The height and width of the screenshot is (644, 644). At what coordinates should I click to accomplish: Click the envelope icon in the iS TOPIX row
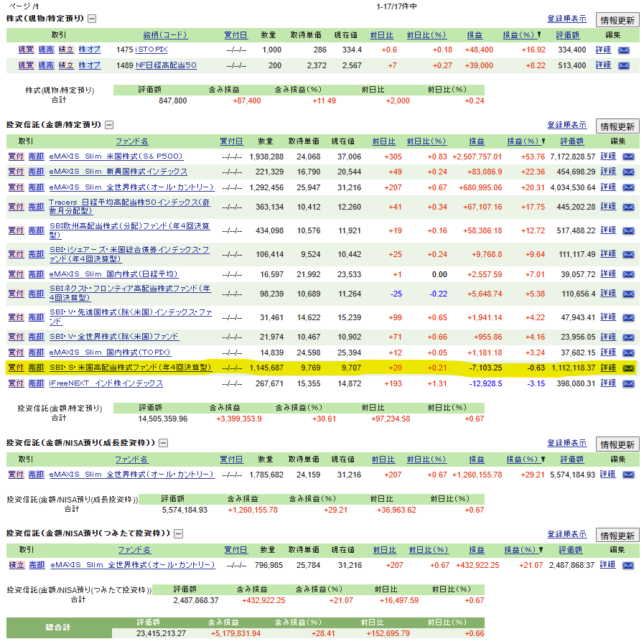click(623, 50)
